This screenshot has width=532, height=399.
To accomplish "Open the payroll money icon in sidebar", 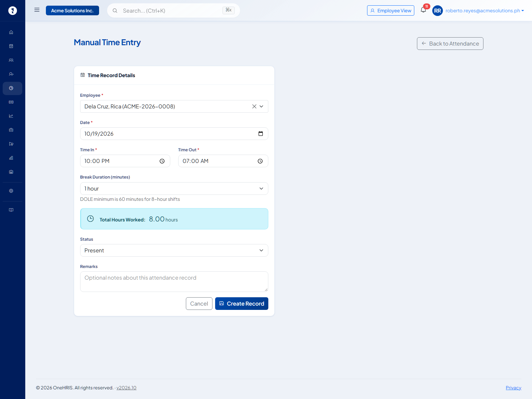I will [x=11, y=102].
